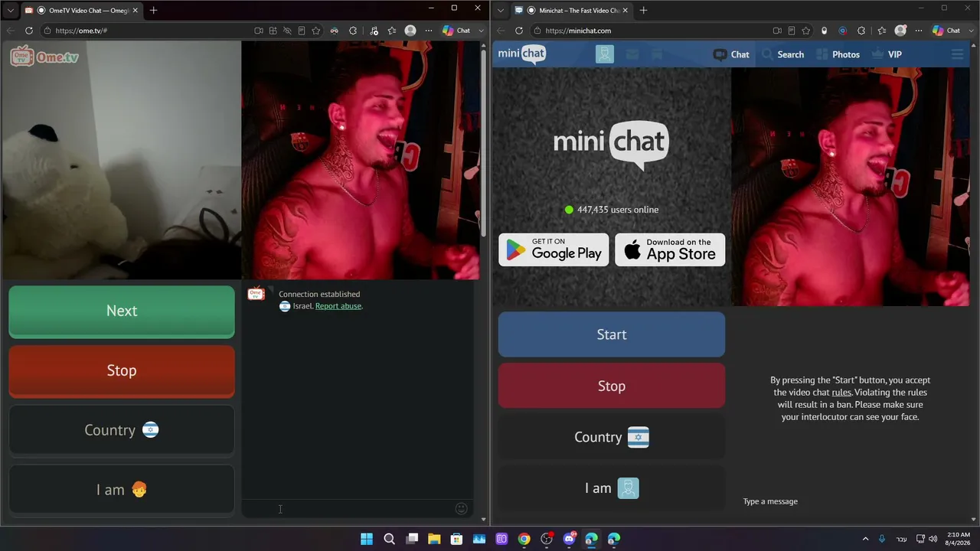
Task: Open Copilot Chat in the ome.tv window
Action: (x=456, y=31)
